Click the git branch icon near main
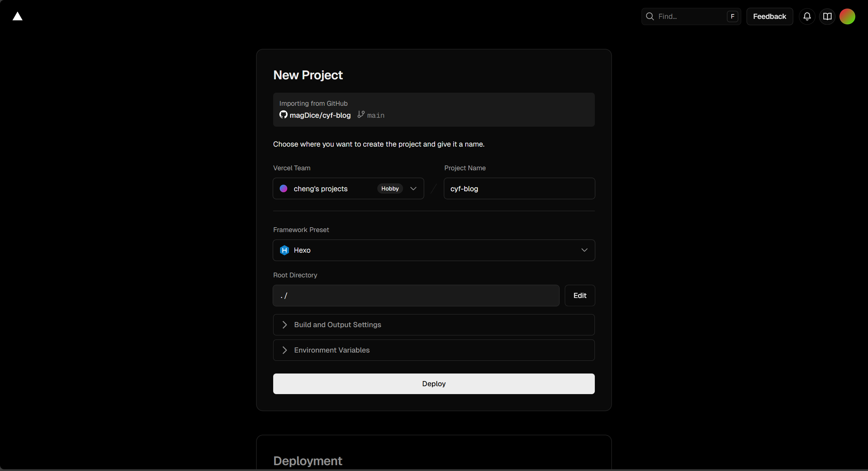 coord(361,114)
